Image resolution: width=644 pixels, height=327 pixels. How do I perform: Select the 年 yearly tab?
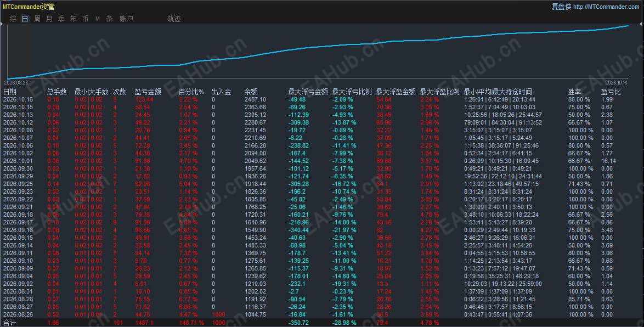tap(73, 19)
